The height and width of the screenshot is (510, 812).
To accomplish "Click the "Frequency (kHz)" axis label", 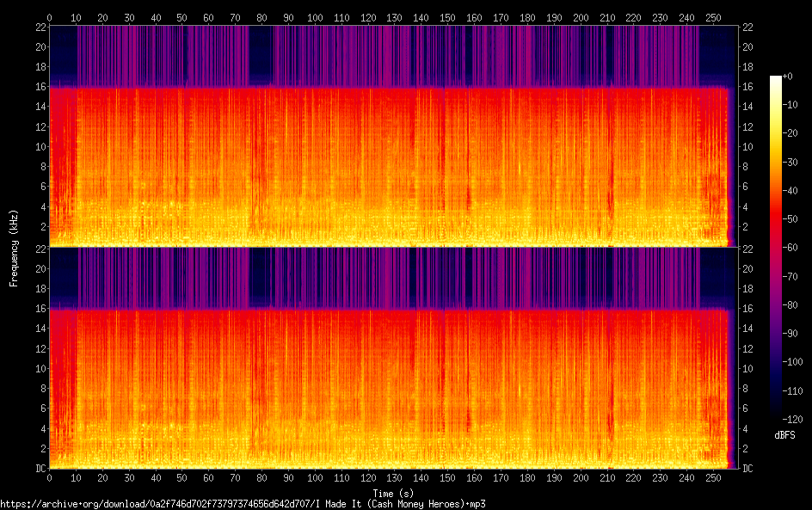I will coord(14,248).
